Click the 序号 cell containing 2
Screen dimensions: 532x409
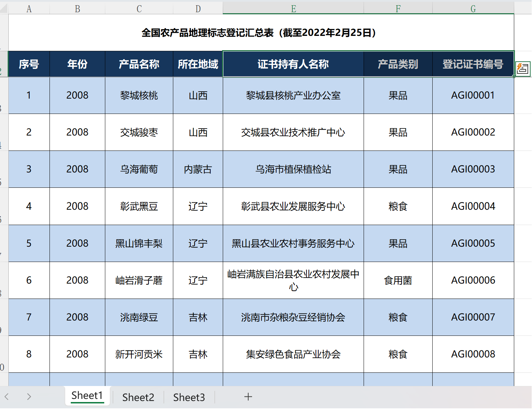29,132
